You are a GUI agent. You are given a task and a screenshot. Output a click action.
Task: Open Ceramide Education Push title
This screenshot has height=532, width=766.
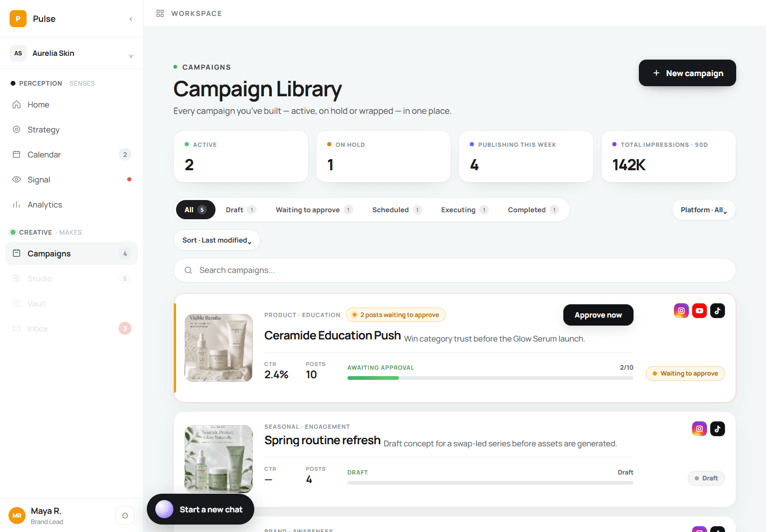tap(332, 335)
